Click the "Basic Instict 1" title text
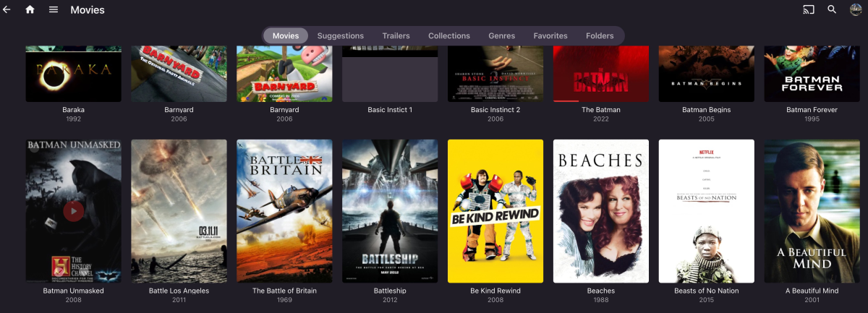Viewport: 868px width, 313px height. 390,110
